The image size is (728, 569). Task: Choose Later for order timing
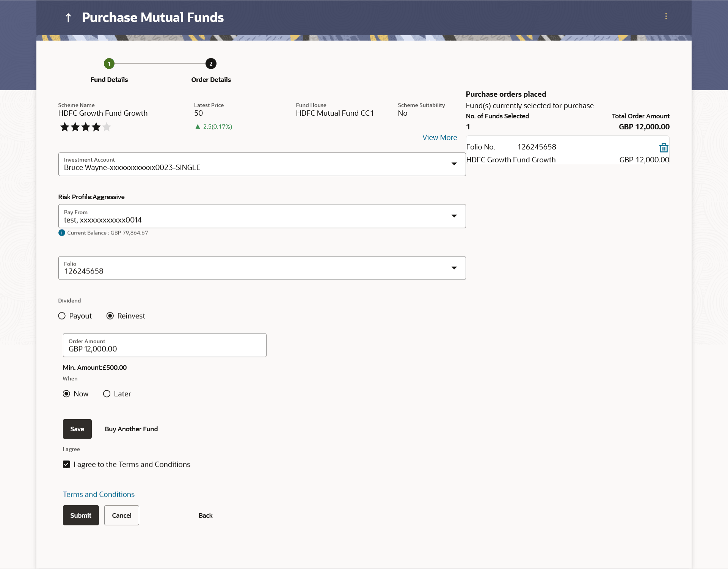pos(107,394)
